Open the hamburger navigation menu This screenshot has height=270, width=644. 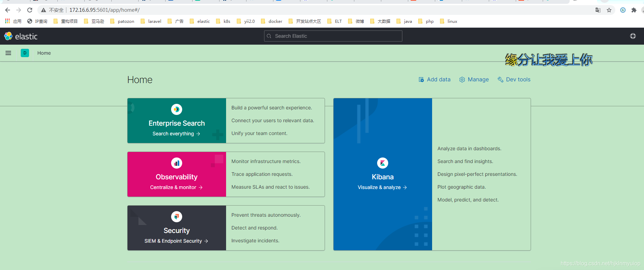coord(8,53)
